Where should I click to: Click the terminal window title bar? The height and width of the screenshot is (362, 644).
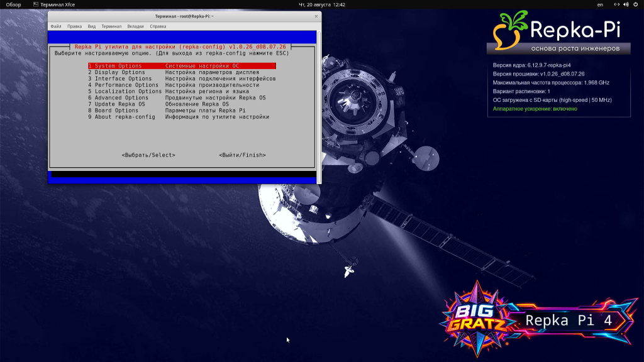(x=184, y=16)
